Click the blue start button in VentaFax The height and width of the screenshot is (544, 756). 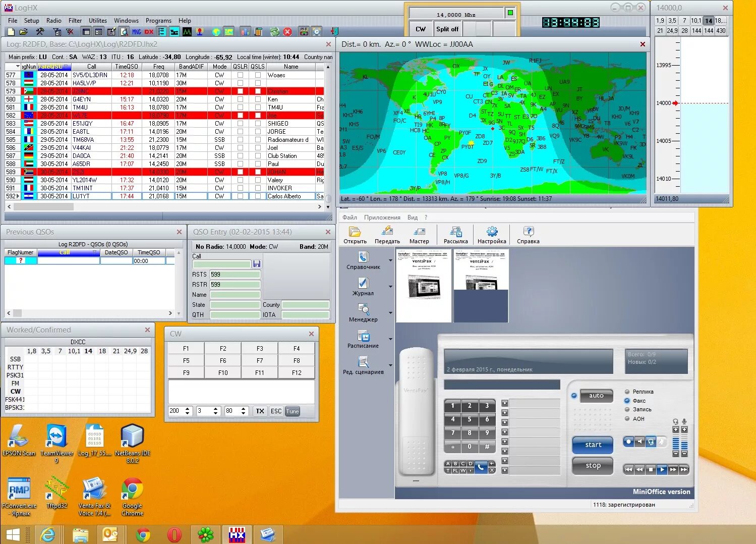click(593, 445)
